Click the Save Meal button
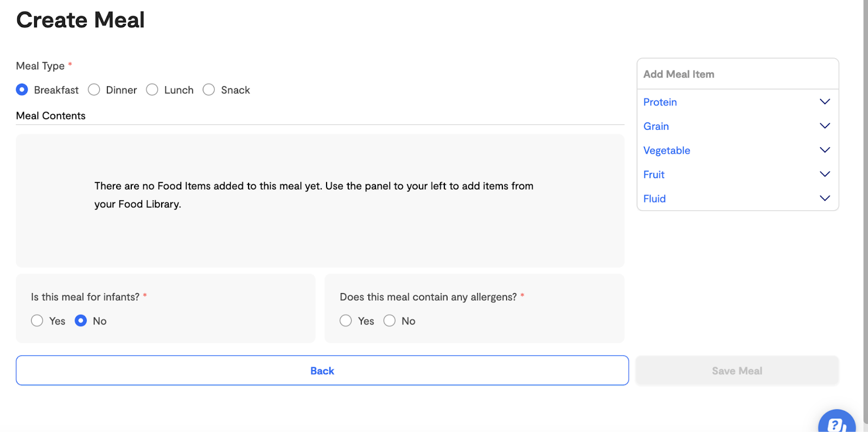Screen dimensions: 868x432 tap(737, 371)
